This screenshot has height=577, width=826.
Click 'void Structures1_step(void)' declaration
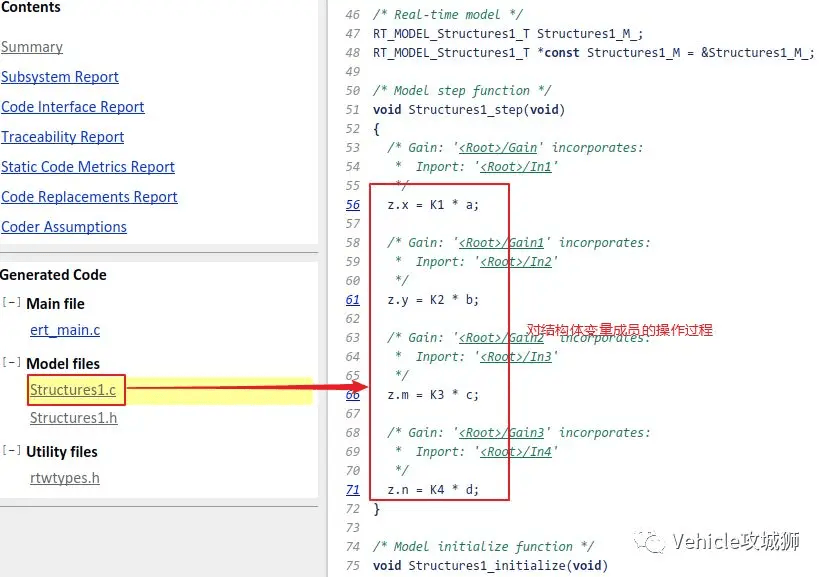point(469,110)
